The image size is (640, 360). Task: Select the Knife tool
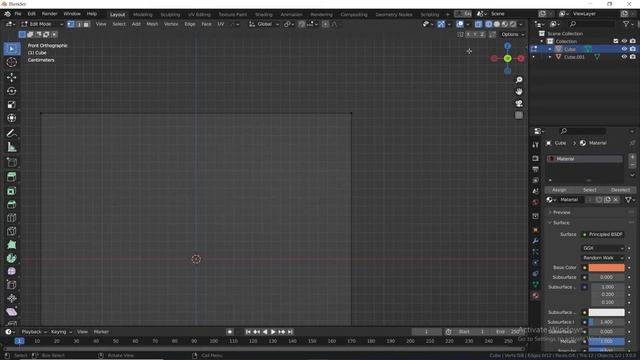11,231
